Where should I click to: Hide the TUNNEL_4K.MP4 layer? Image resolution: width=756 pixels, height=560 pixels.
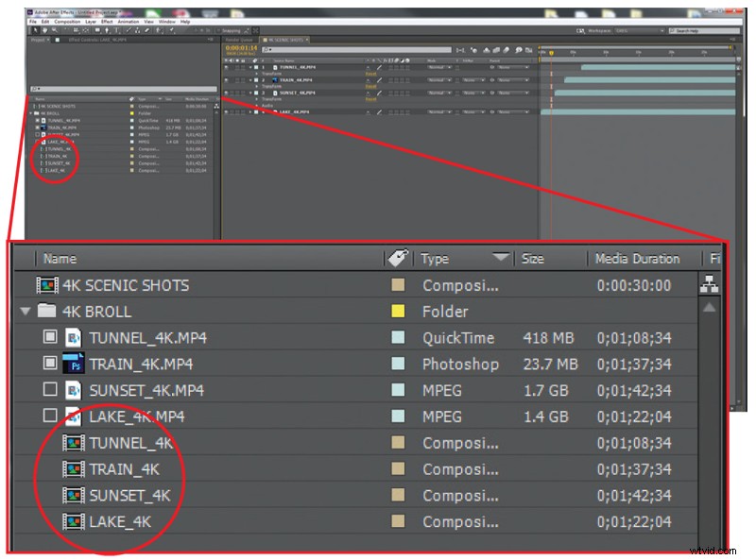click(x=225, y=67)
